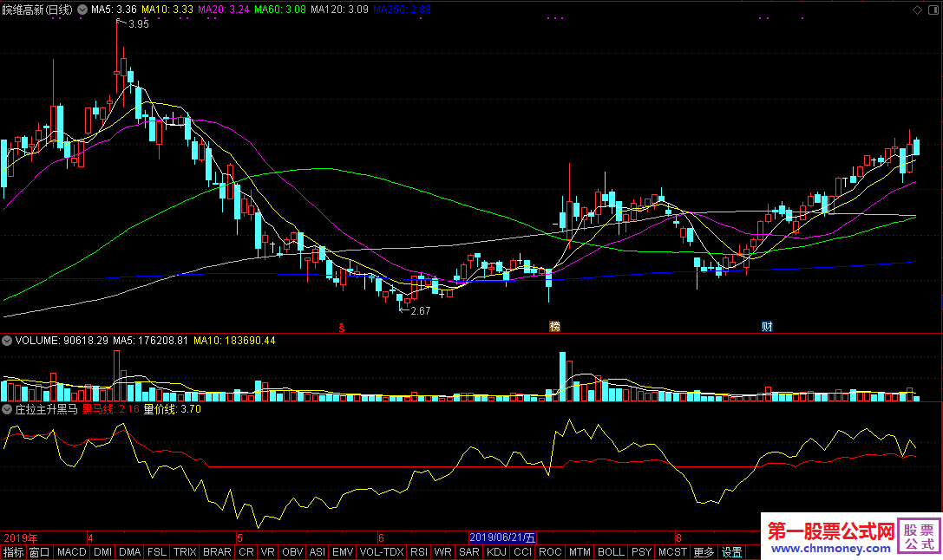Open the dropdown beside 皖维高新(日线) title
The height and width of the screenshot is (560, 943).
(82, 10)
